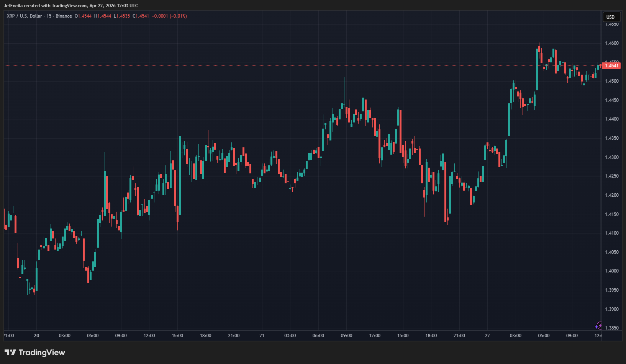Click the TradingView logo at bottom left
Screen dimensions: 626x364
click(x=35, y=353)
